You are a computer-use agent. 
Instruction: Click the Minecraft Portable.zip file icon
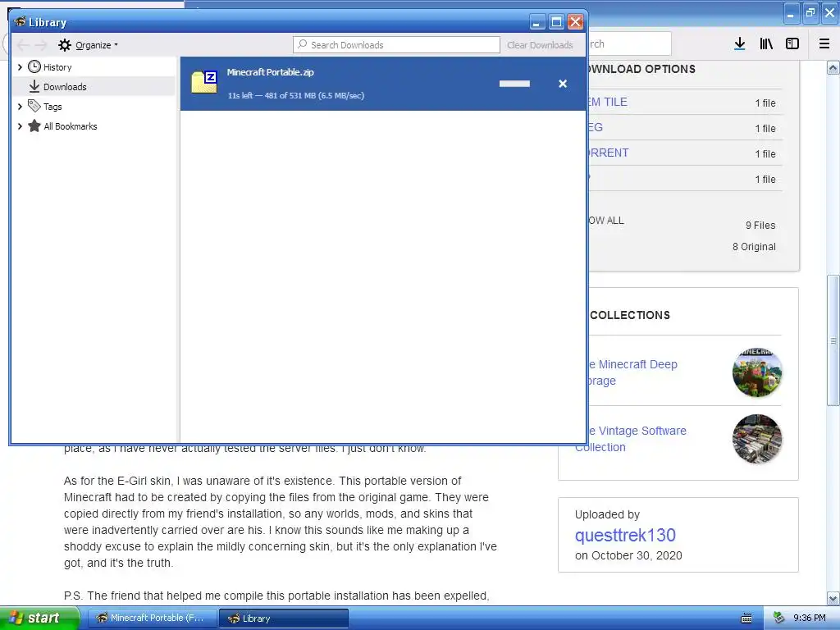click(x=204, y=82)
